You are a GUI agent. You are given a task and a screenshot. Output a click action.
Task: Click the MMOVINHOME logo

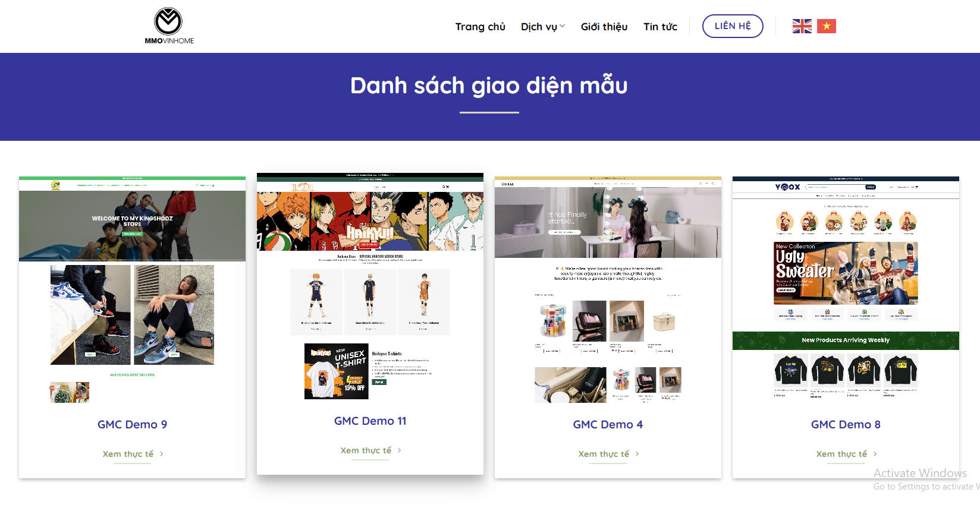click(x=169, y=26)
